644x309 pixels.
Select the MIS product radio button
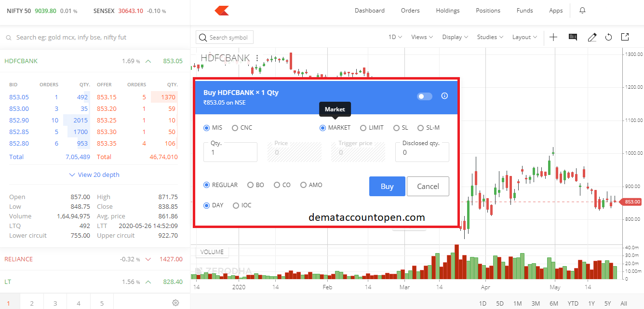click(207, 128)
